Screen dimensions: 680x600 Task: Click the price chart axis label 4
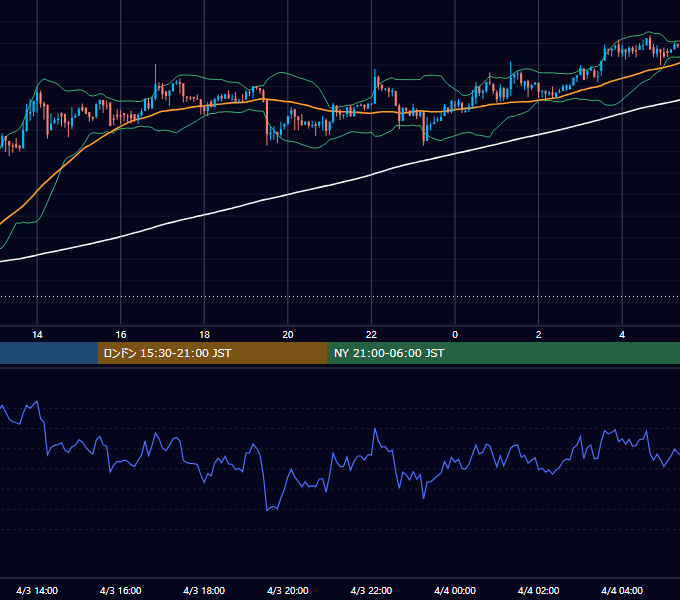click(622, 335)
